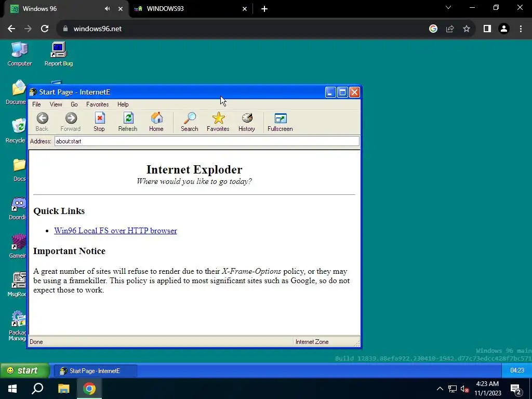Click the muted volume tray icon
Viewport: 532px width, 399px height.
[x=465, y=389]
